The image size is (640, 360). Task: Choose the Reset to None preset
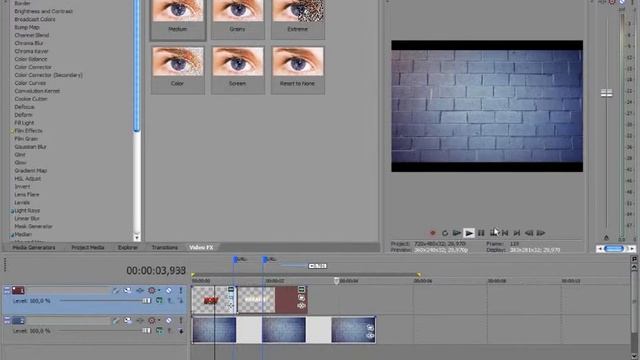pyautogui.click(x=298, y=70)
